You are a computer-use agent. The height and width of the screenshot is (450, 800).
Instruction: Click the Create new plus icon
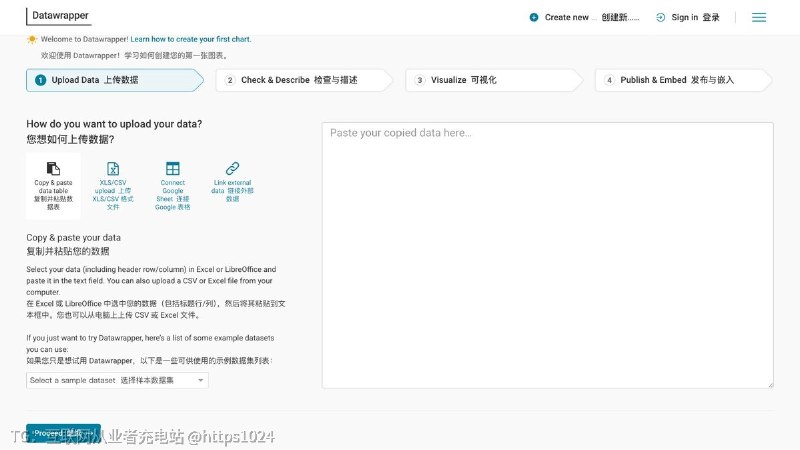click(x=534, y=17)
